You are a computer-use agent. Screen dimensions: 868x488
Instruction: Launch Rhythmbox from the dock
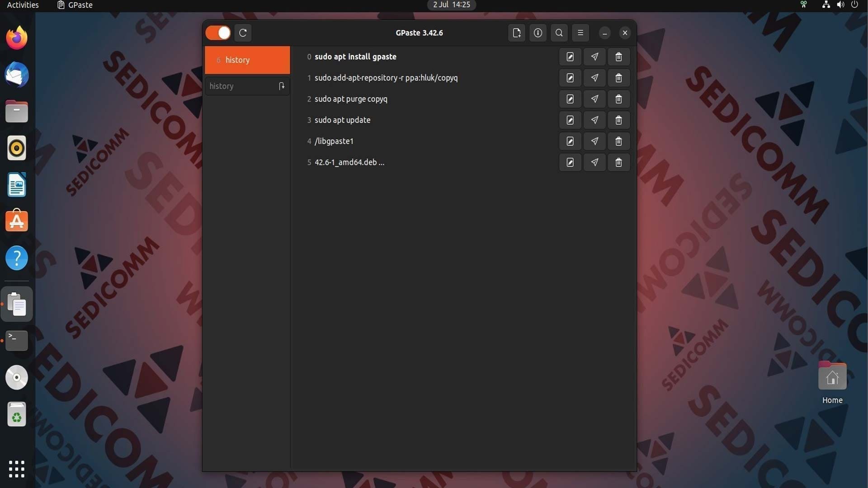pyautogui.click(x=17, y=148)
